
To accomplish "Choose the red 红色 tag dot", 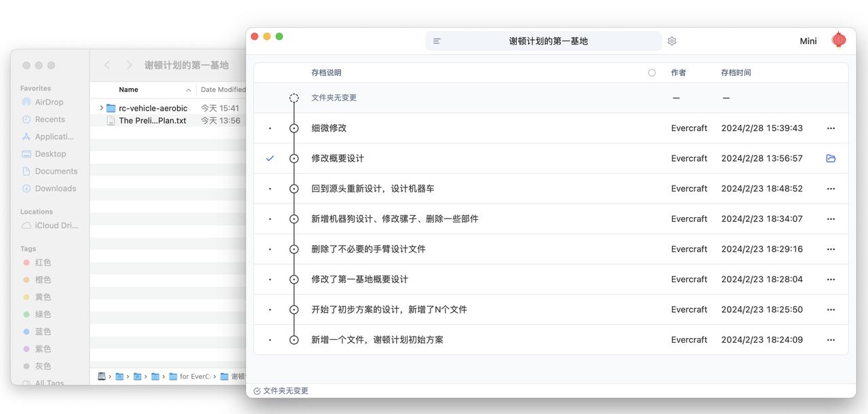I will [26, 263].
